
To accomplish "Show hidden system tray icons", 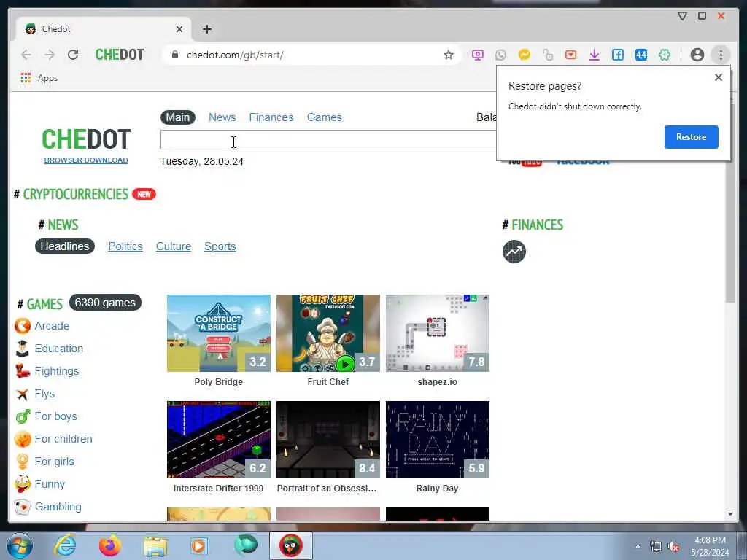I will 638,547.
